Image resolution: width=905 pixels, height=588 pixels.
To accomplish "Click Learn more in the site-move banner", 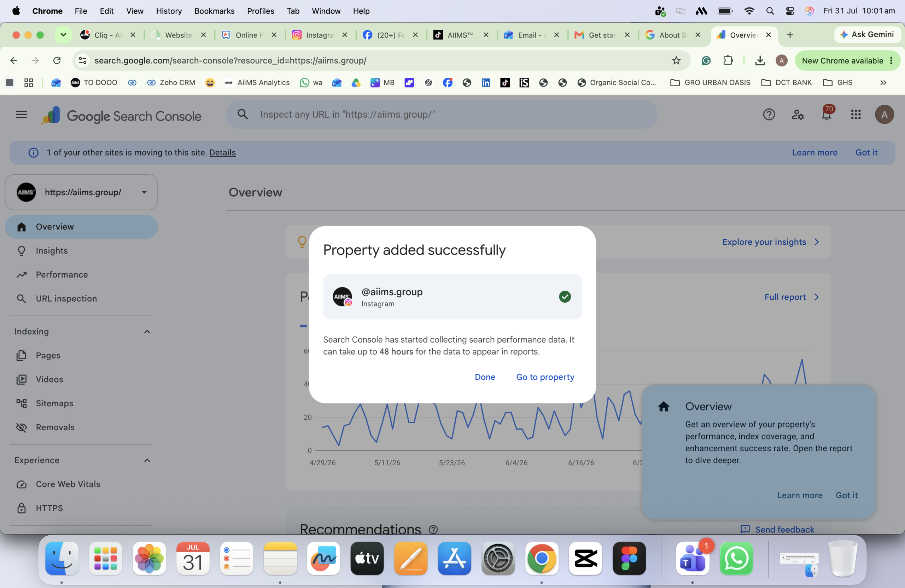I will click(814, 152).
